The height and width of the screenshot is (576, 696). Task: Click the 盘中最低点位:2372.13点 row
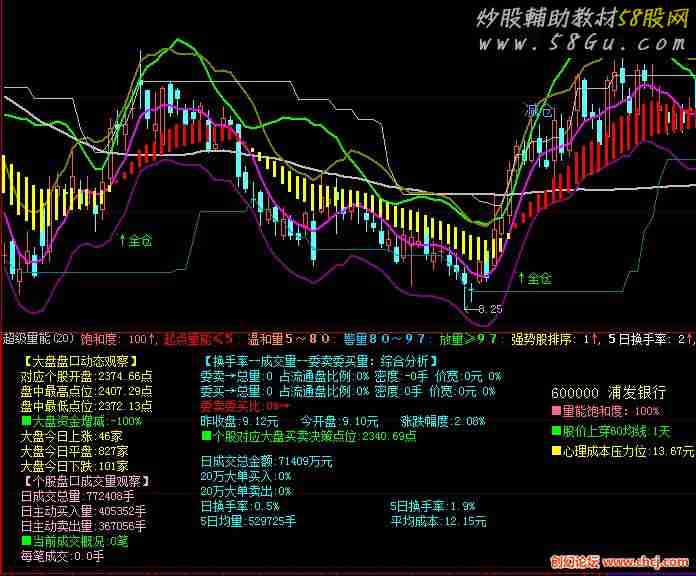click(87, 406)
